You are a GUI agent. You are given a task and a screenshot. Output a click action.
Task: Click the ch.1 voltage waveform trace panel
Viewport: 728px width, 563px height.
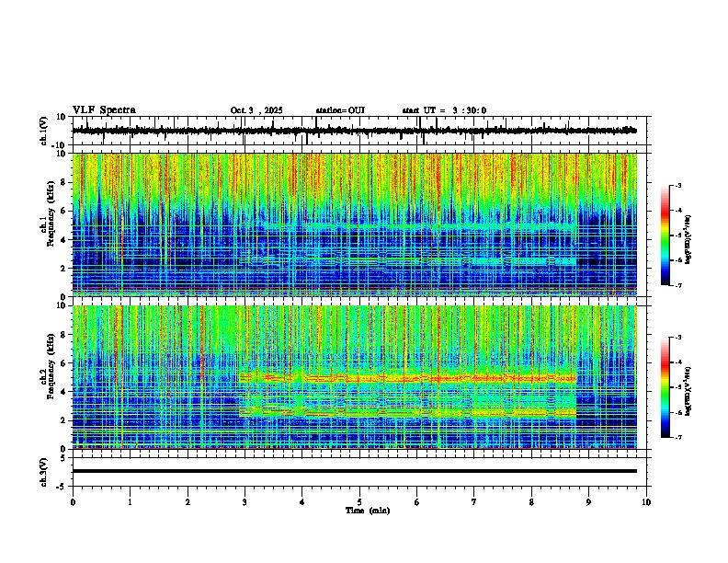361,131
